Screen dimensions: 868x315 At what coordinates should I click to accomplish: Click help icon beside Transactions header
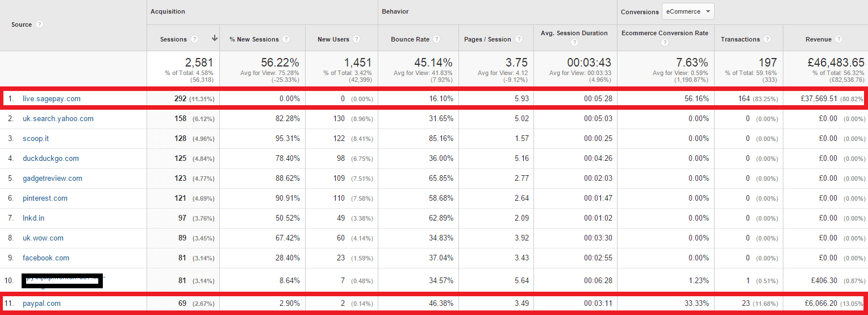(x=767, y=39)
